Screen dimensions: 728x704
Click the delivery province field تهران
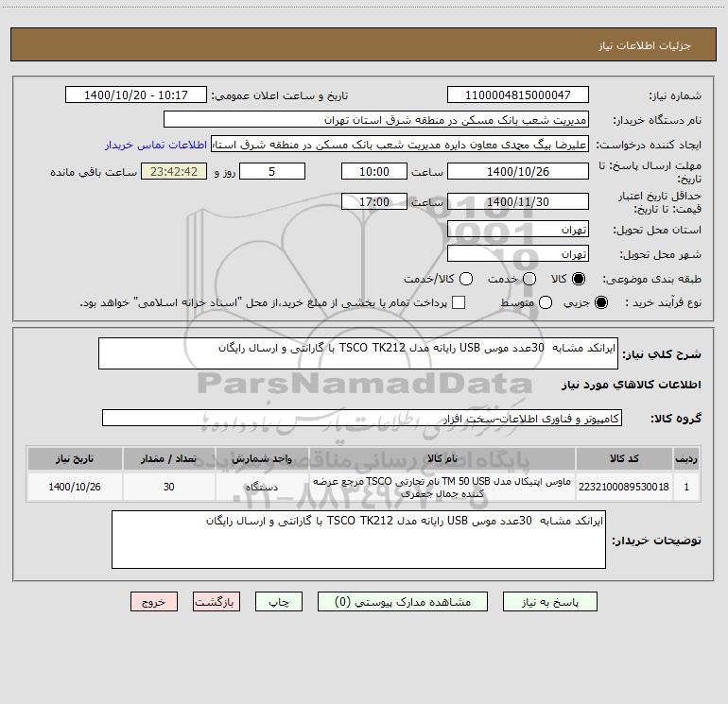[518, 229]
